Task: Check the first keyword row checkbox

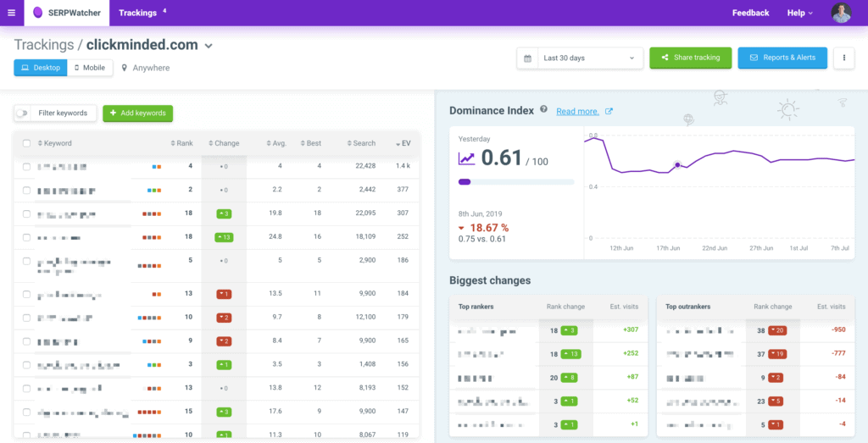Action: point(27,167)
